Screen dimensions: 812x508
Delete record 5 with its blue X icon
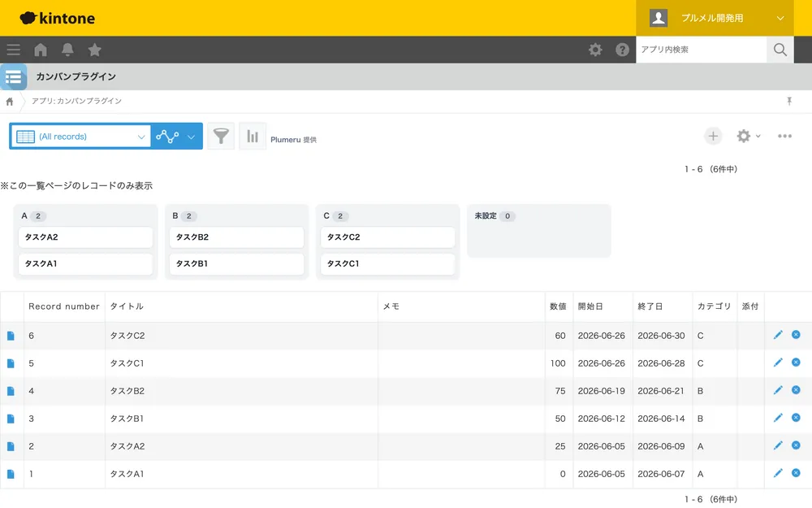(x=796, y=363)
